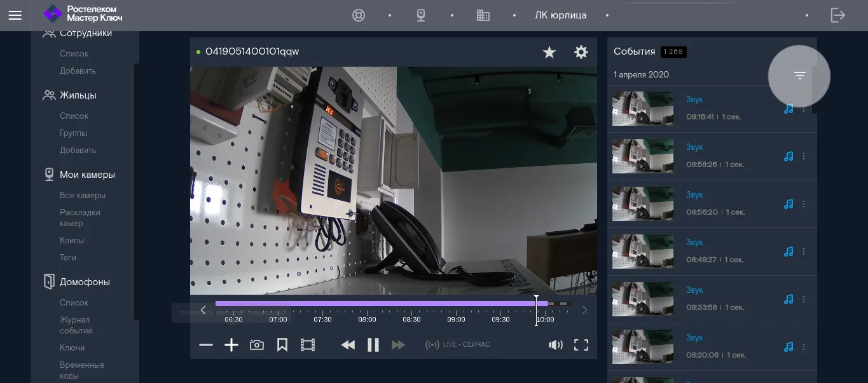Open Ключи in the sidebar
868x383 pixels.
click(x=72, y=348)
